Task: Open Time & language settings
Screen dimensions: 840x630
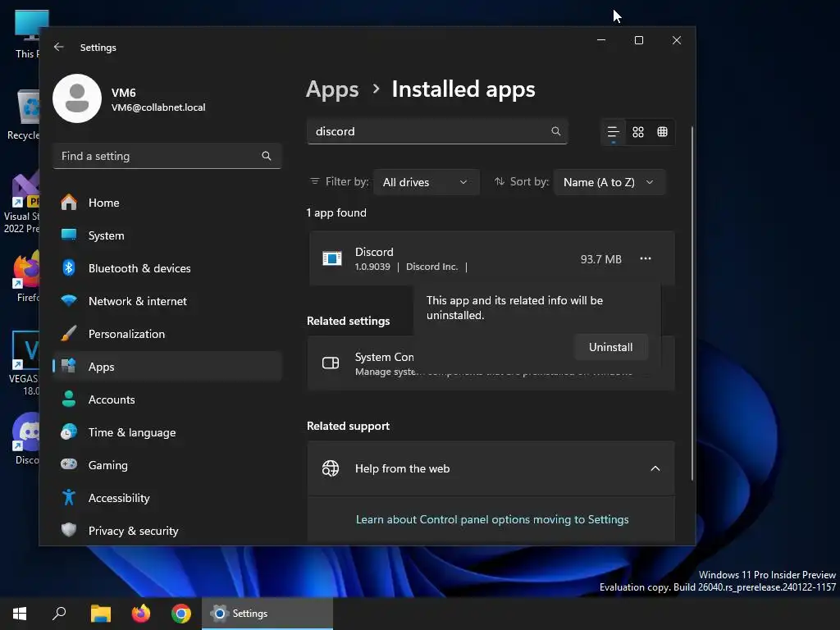Action: [167, 432]
